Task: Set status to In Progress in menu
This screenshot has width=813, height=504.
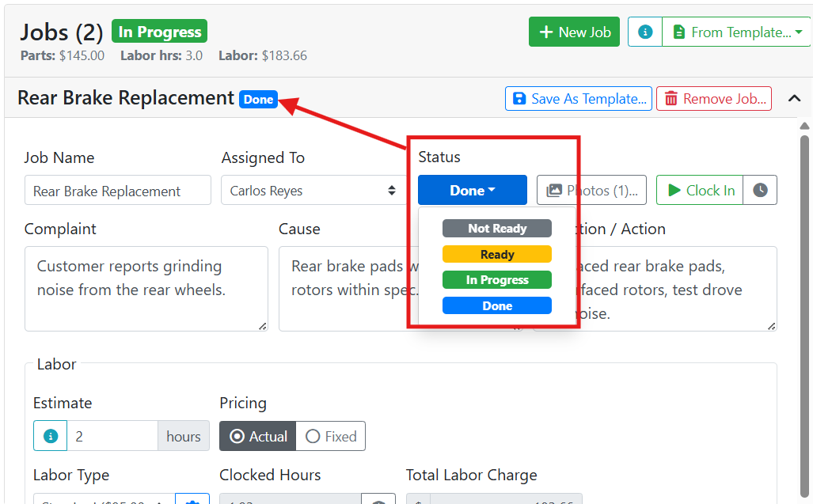Action: (x=496, y=280)
